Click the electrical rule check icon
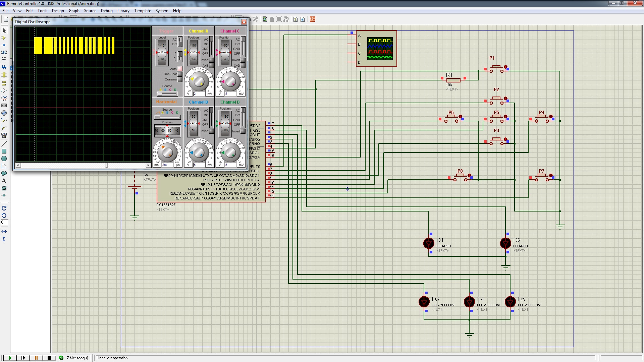Image resolution: width=644 pixels, height=362 pixels. click(303, 19)
